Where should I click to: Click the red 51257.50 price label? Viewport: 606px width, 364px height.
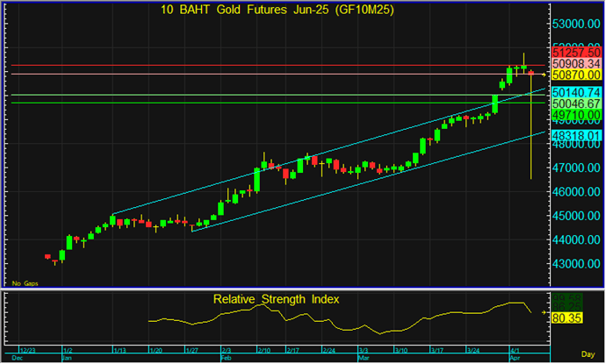click(x=575, y=54)
